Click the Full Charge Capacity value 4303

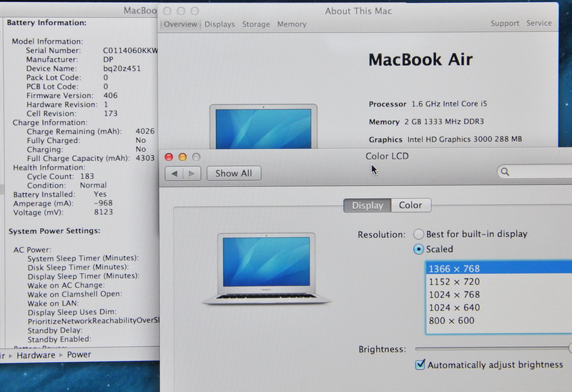click(x=145, y=158)
